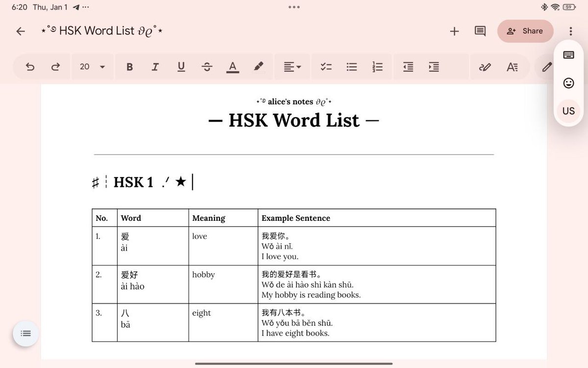Select the Meaning header cell
The width and height of the screenshot is (588, 368).
click(223, 218)
